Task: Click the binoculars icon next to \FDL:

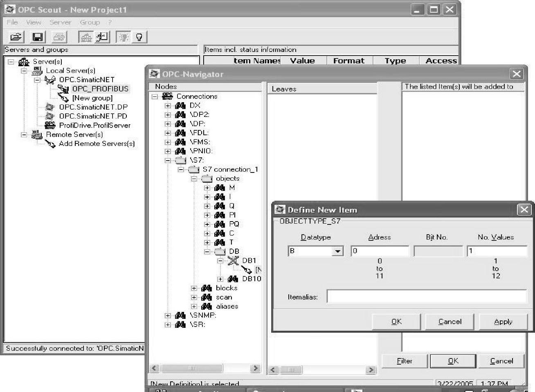Action: (180, 133)
